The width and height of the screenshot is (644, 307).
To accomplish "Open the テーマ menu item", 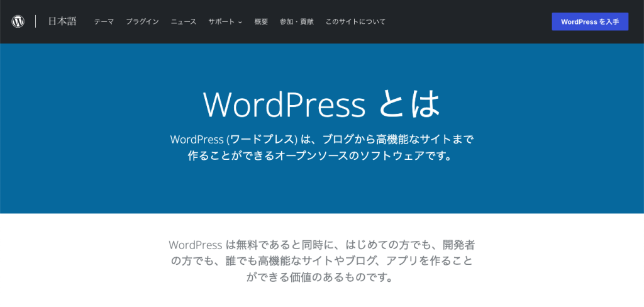I will tap(104, 22).
